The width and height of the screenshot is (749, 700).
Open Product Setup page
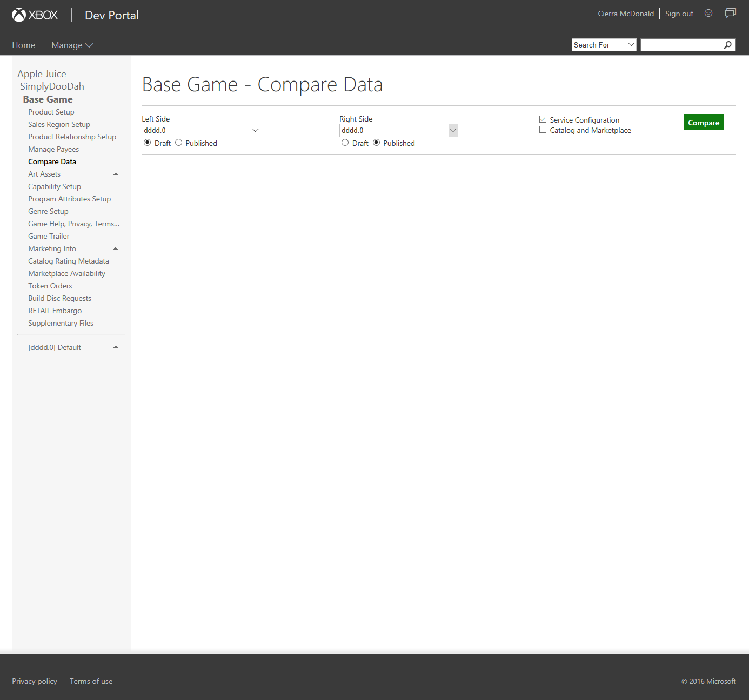(x=51, y=112)
